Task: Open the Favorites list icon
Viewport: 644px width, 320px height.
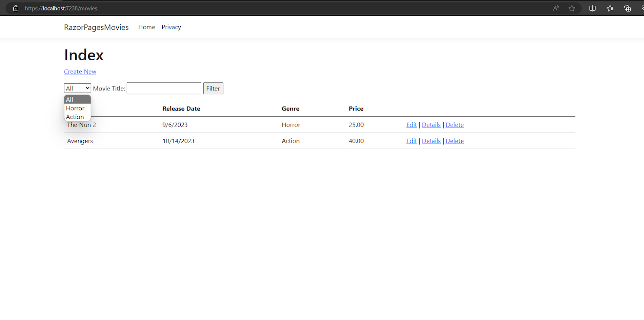Action: [x=610, y=8]
